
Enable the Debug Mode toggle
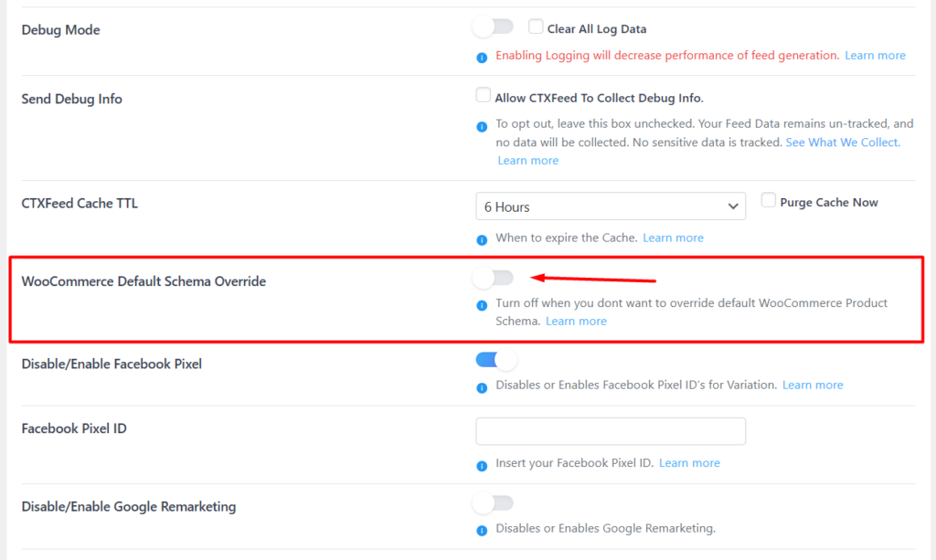[x=493, y=26]
